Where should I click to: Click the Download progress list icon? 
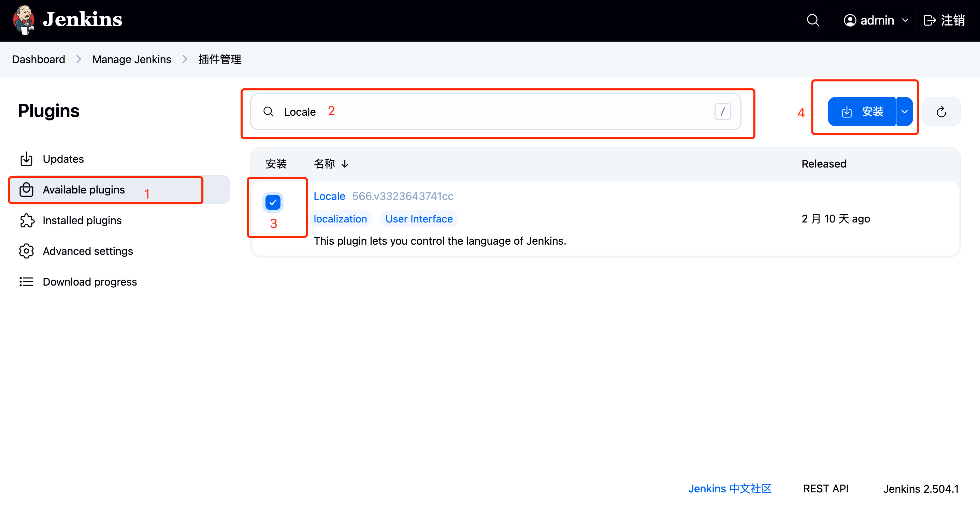click(x=27, y=282)
